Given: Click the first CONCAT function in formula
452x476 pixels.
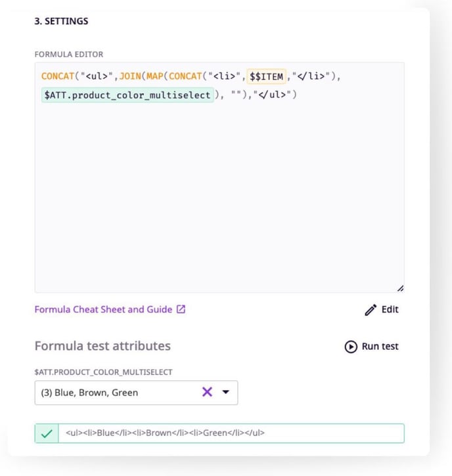Looking at the screenshot, I should 58,76.
